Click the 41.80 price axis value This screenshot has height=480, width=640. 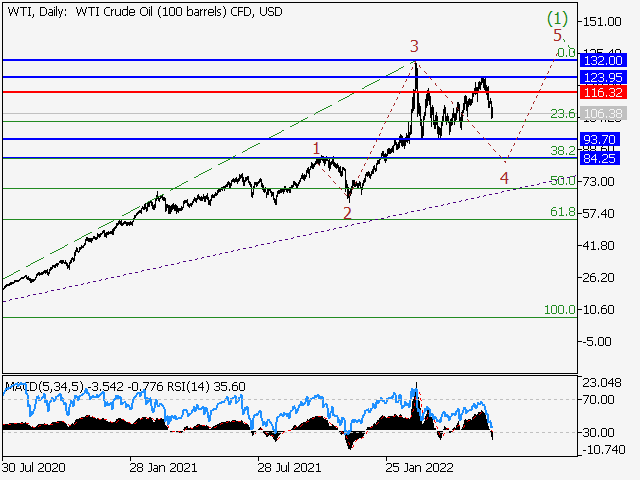tap(599, 246)
